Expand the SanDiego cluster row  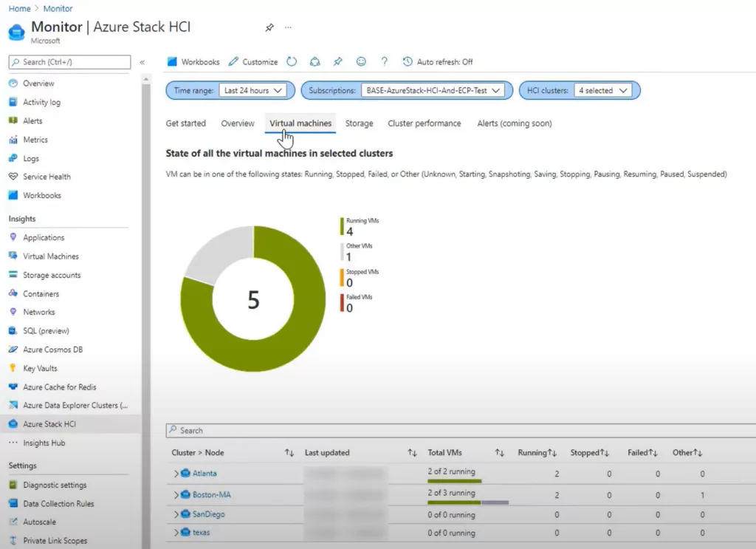point(176,515)
